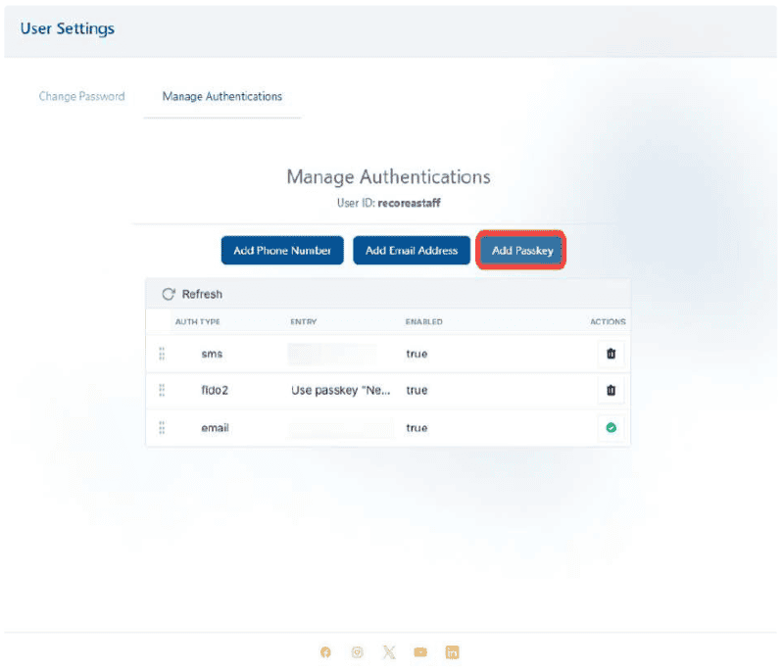
Task: Switch to the Change Password tab
Action: click(81, 97)
